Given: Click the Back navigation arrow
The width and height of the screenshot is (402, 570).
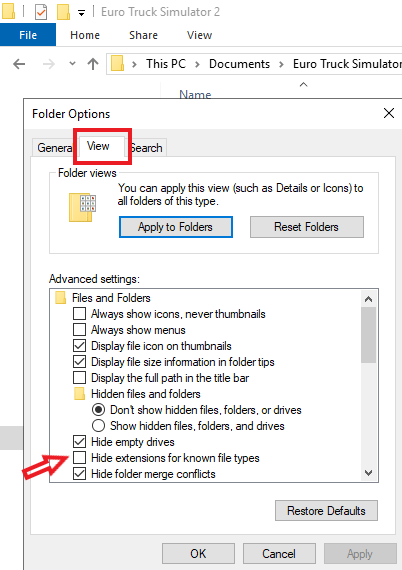Looking at the screenshot, I should tap(19, 64).
